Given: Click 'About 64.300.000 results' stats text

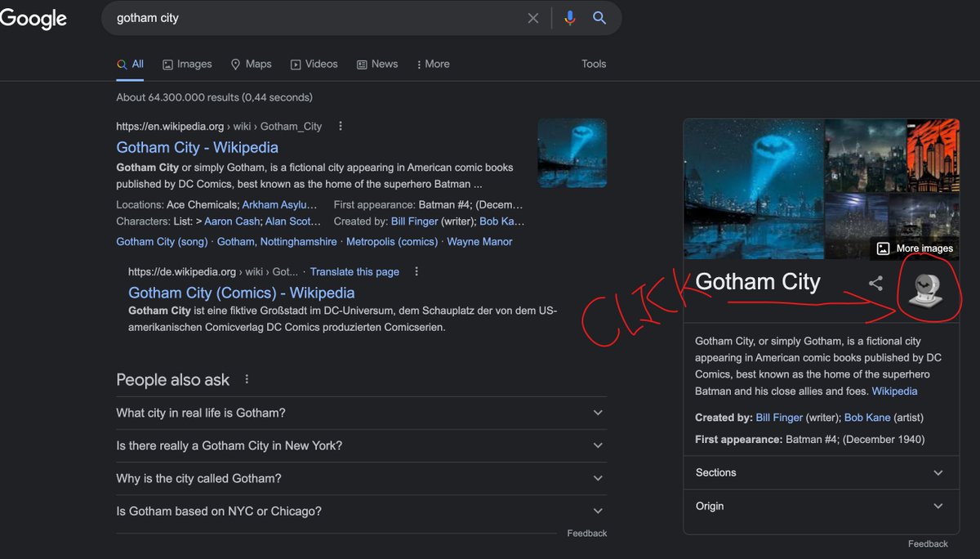Looking at the screenshot, I should 215,97.
